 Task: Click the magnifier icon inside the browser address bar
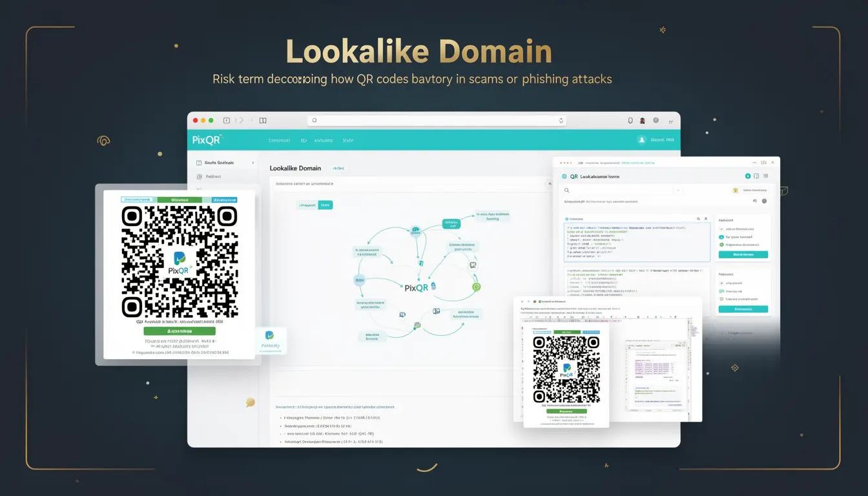(x=315, y=120)
